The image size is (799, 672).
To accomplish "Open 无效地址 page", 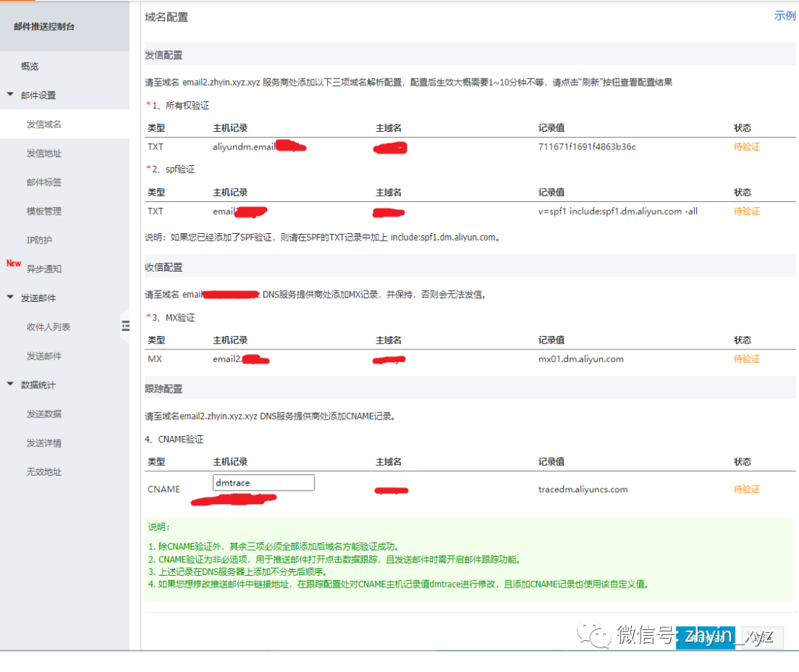I will [44, 472].
